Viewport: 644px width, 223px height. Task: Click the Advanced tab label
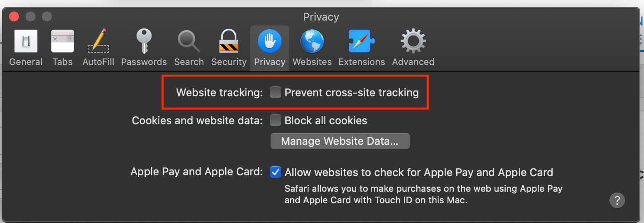tap(413, 62)
